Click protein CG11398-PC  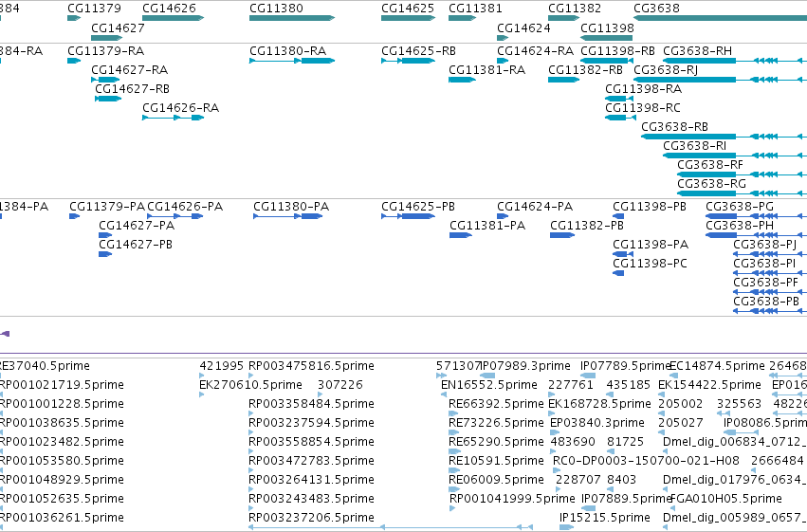coord(618,273)
